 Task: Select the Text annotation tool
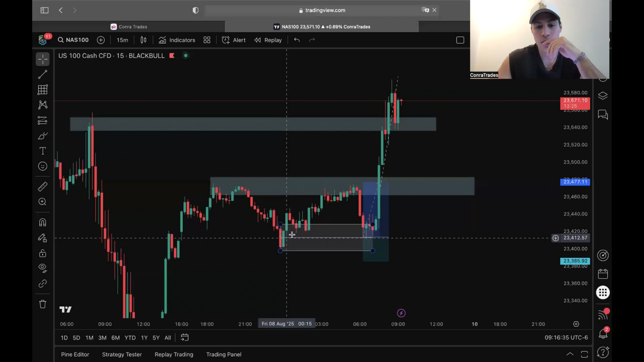coord(43,151)
